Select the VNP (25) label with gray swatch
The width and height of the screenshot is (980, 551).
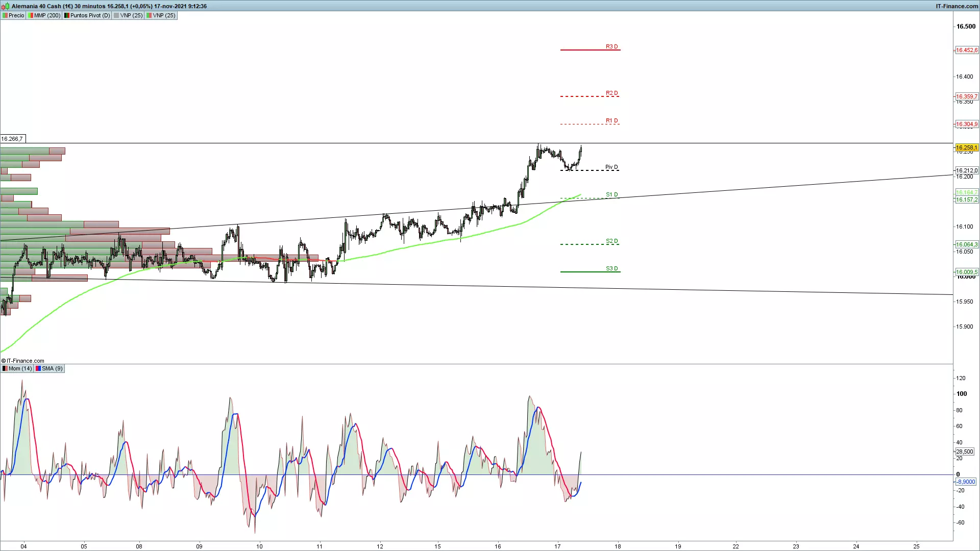(129, 15)
